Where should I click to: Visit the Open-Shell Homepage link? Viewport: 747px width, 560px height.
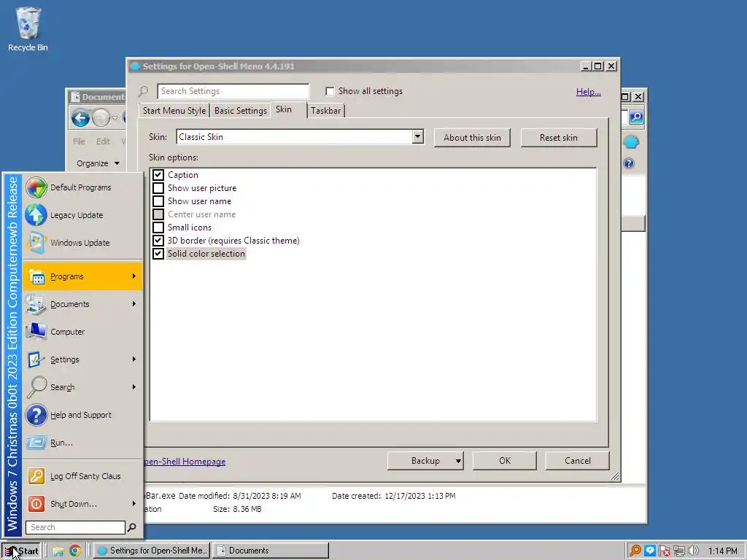click(x=185, y=462)
